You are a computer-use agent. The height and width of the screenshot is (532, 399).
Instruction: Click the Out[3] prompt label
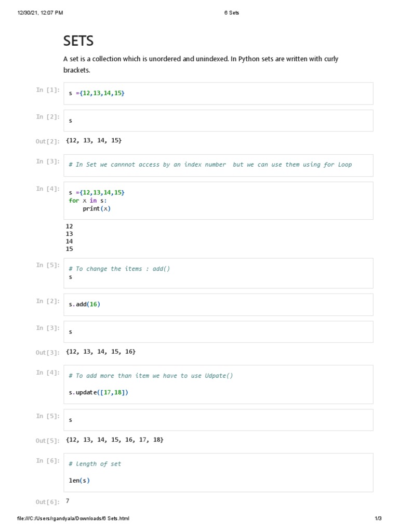click(x=48, y=353)
